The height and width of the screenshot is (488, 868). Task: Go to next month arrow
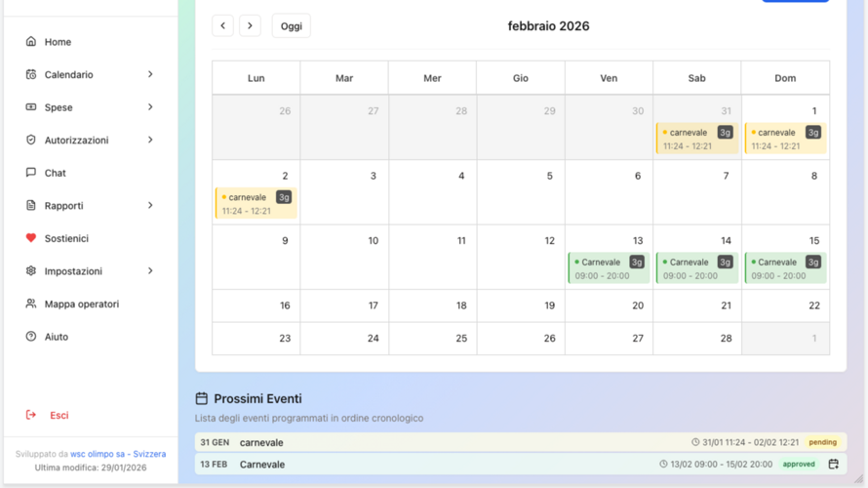click(250, 26)
